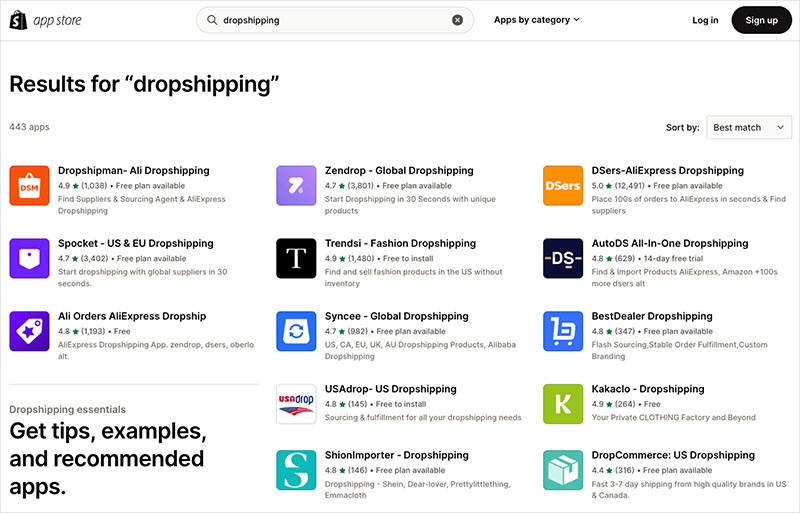Screen dimensions: 800x513
Task: Open the Spocket shield app icon
Action: [x=30, y=258]
